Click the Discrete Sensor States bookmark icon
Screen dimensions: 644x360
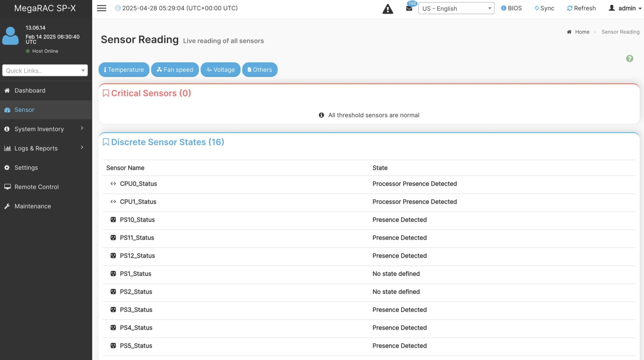pyautogui.click(x=106, y=142)
